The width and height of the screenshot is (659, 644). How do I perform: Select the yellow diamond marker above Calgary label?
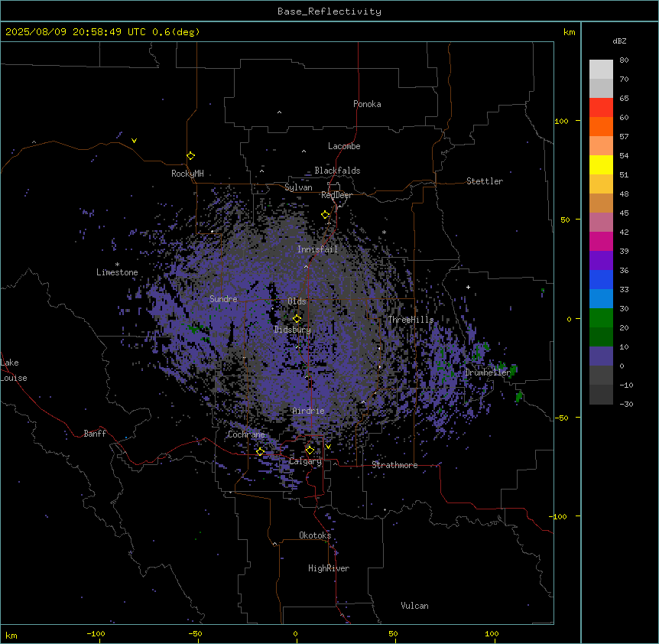coord(310,450)
